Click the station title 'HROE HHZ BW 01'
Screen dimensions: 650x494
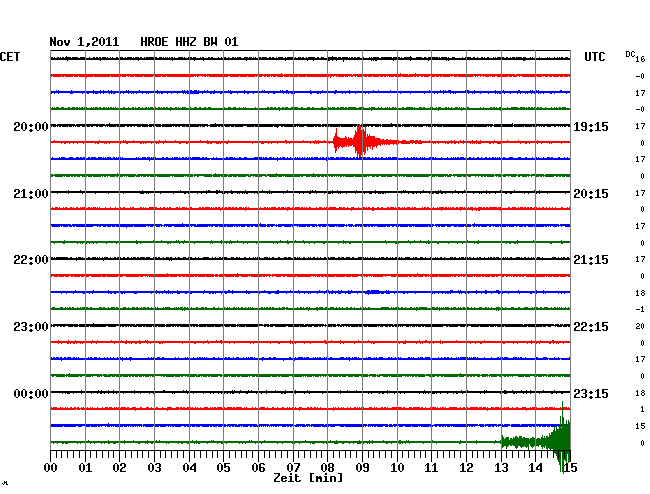189,42
